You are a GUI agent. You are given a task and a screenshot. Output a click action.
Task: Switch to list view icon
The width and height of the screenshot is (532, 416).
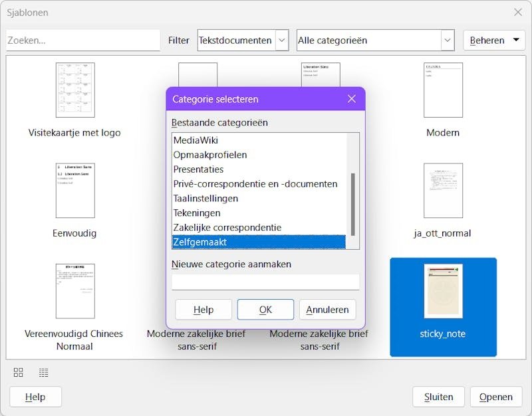pos(43,372)
